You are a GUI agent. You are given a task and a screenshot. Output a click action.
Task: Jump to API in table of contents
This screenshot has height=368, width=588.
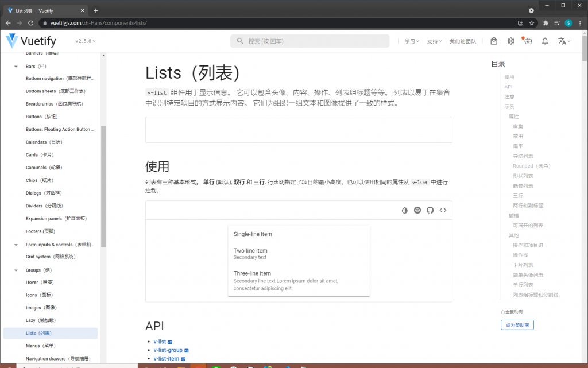pyautogui.click(x=509, y=87)
